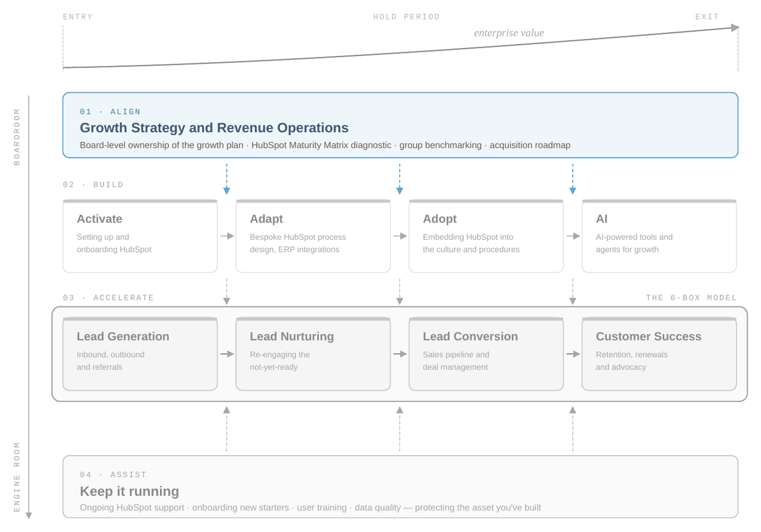Click 'Setting up and onboarding HubSpot' text
761x532 pixels.
pos(114,243)
